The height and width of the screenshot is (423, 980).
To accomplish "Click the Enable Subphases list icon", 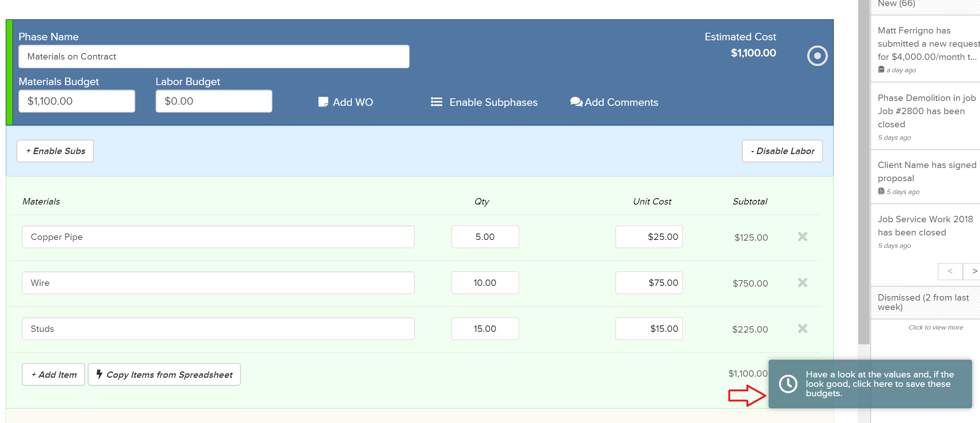I will click(436, 102).
